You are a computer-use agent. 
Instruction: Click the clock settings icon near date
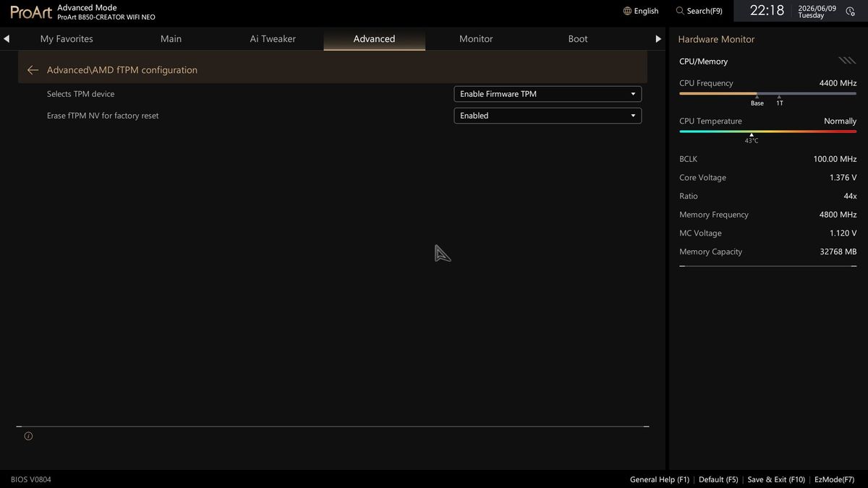click(x=850, y=12)
